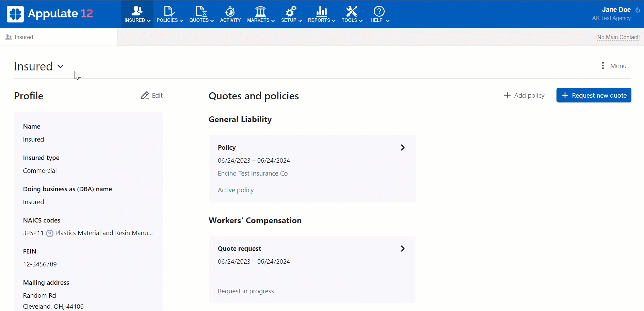The height and width of the screenshot is (311, 644).
Task: Click the Appulate clover logo icon
Action: coord(15,14)
